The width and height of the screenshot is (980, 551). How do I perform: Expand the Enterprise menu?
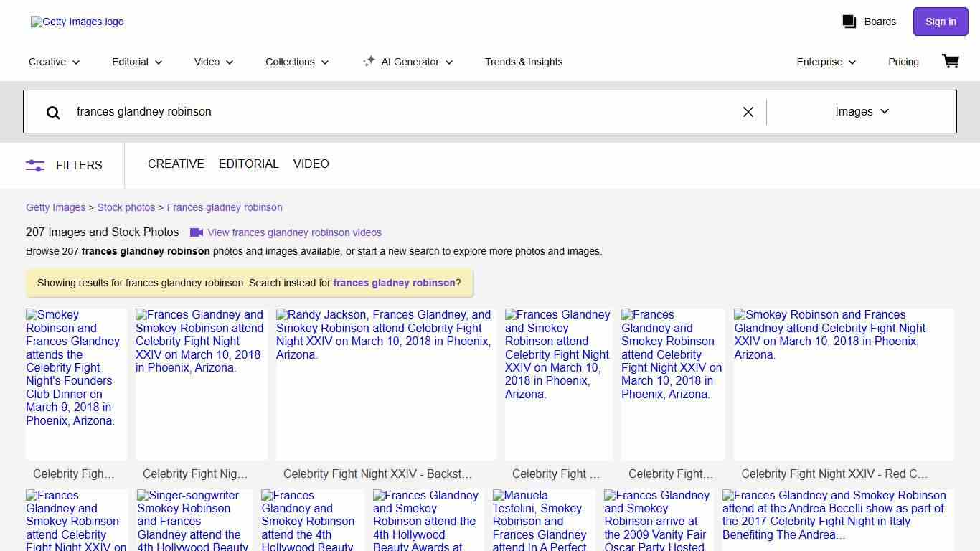(x=826, y=62)
